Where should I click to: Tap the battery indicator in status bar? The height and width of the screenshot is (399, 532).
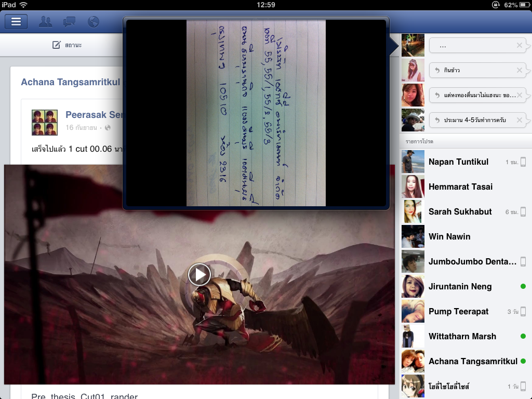(x=525, y=5)
